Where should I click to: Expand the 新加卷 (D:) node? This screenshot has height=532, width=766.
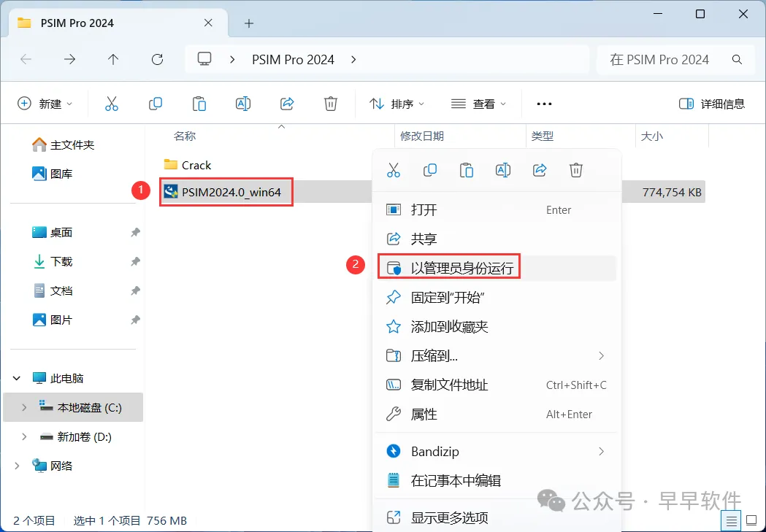pos(24,436)
